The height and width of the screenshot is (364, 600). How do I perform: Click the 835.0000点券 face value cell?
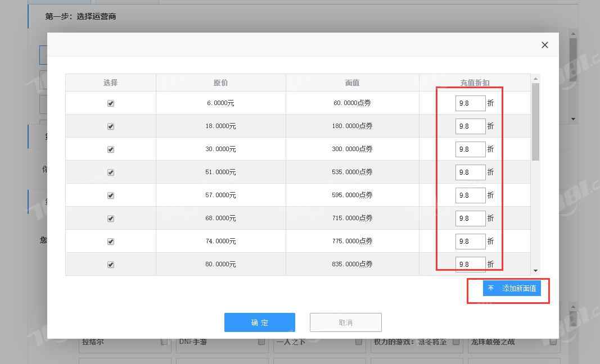click(x=352, y=264)
